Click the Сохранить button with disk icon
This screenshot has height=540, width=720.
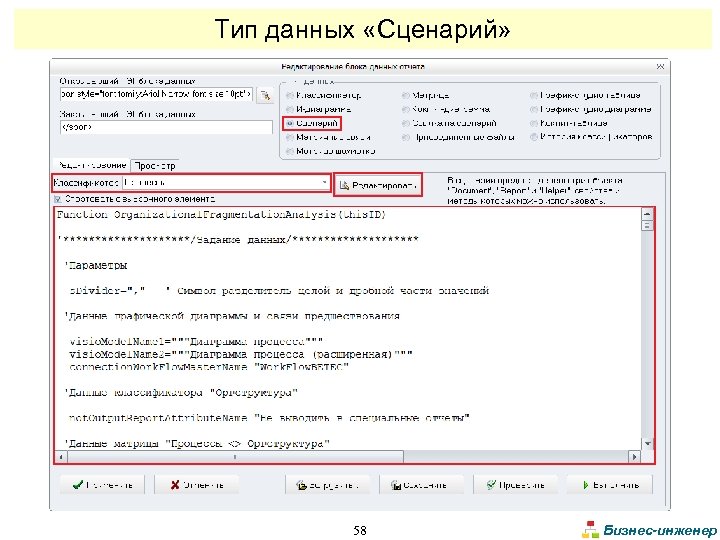pyautogui.click(x=421, y=485)
